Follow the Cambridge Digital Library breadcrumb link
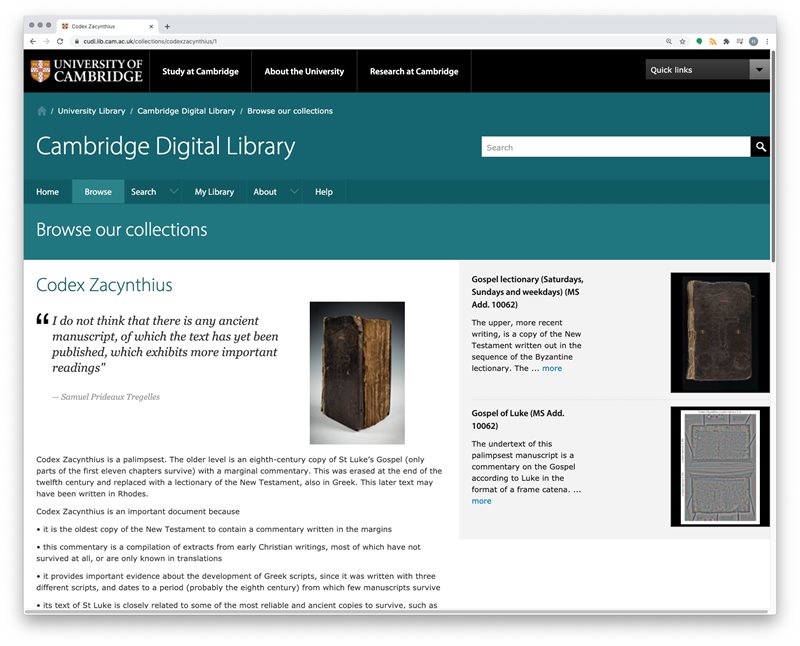 click(x=186, y=111)
